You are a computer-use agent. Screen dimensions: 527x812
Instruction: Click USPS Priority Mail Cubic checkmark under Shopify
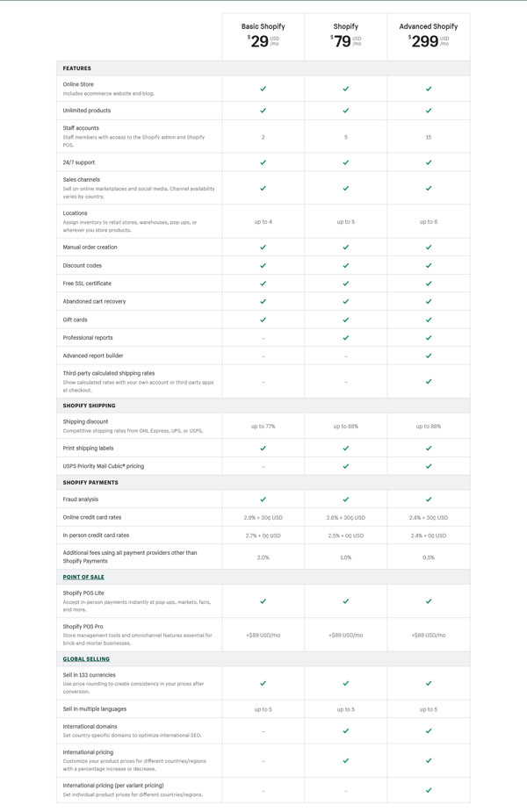[346, 466]
